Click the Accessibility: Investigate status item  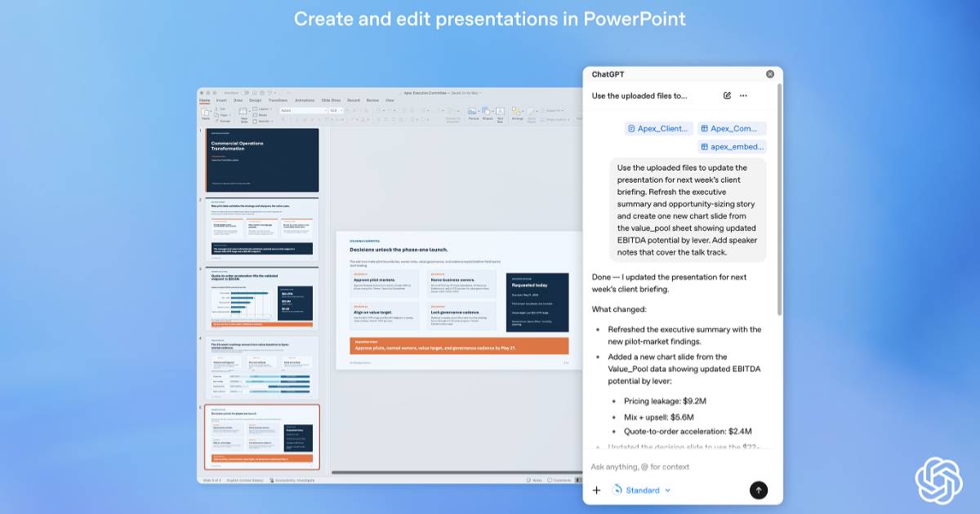click(x=292, y=480)
